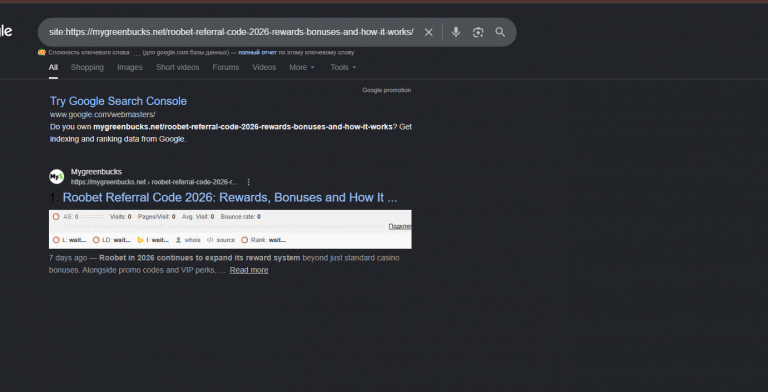This screenshot has width=768, height=392.
Task: Click Read more under the snippet
Action: (x=249, y=270)
